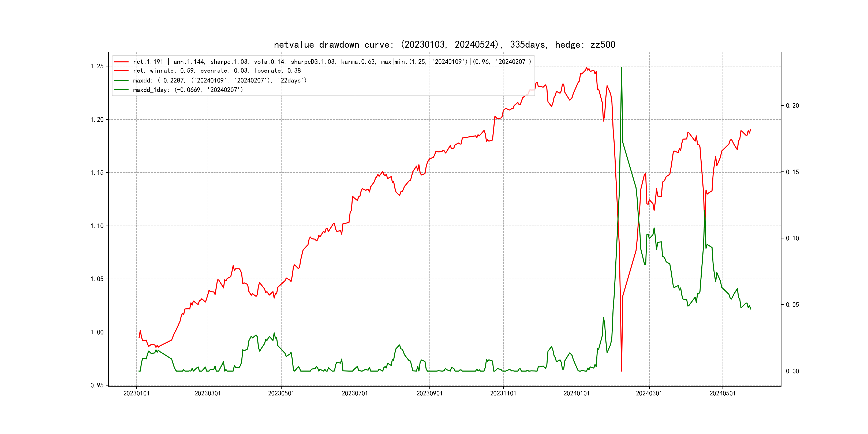Click the 20240101 x-axis date label
This screenshot has height=434, width=868.
pyautogui.click(x=577, y=393)
